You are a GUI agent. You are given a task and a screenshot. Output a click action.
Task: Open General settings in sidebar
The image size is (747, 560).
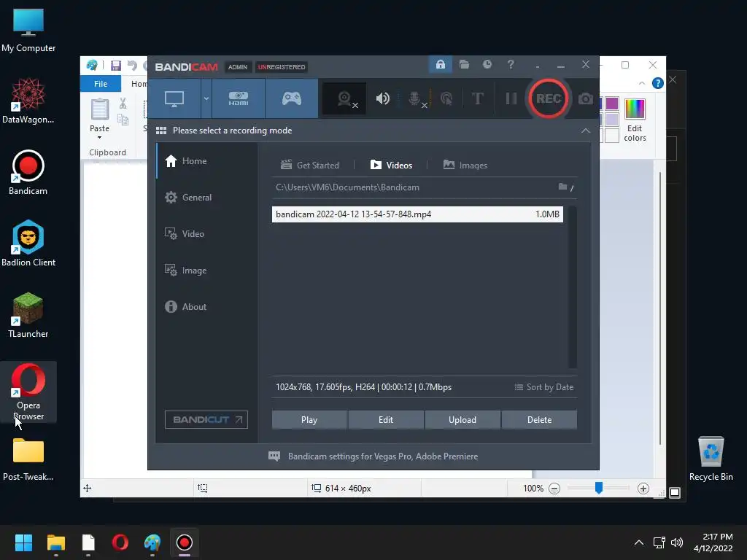pyautogui.click(x=206, y=197)
